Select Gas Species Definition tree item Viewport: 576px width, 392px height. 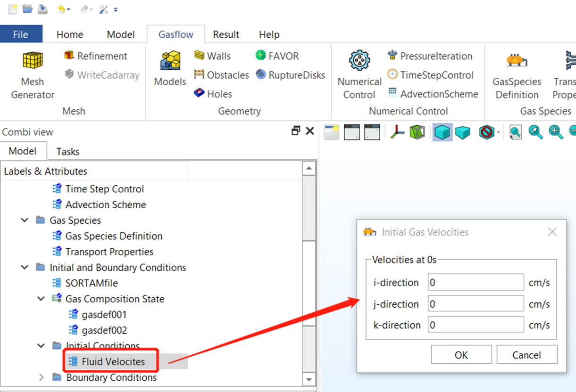(114, 236)
